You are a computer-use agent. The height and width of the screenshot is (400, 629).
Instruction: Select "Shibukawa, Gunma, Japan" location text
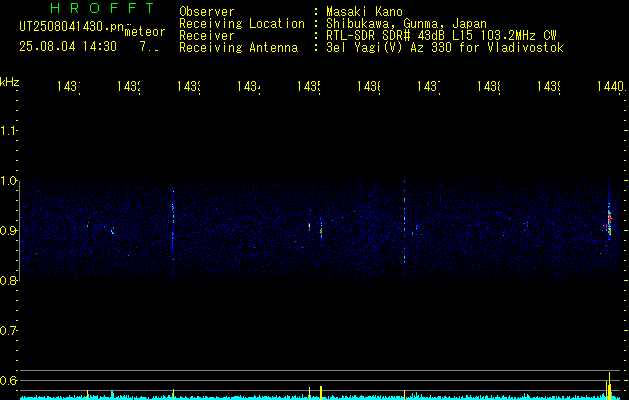[406, 24]
